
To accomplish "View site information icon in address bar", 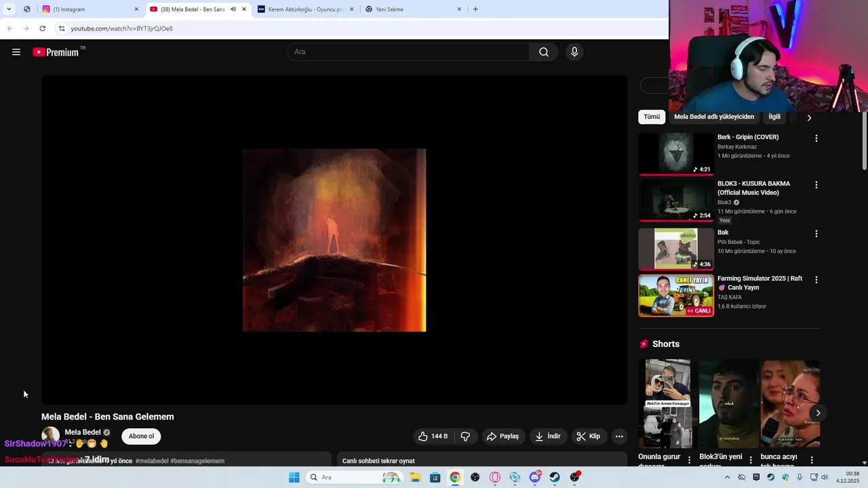I will pyautogui.click(x=62, y=28).
